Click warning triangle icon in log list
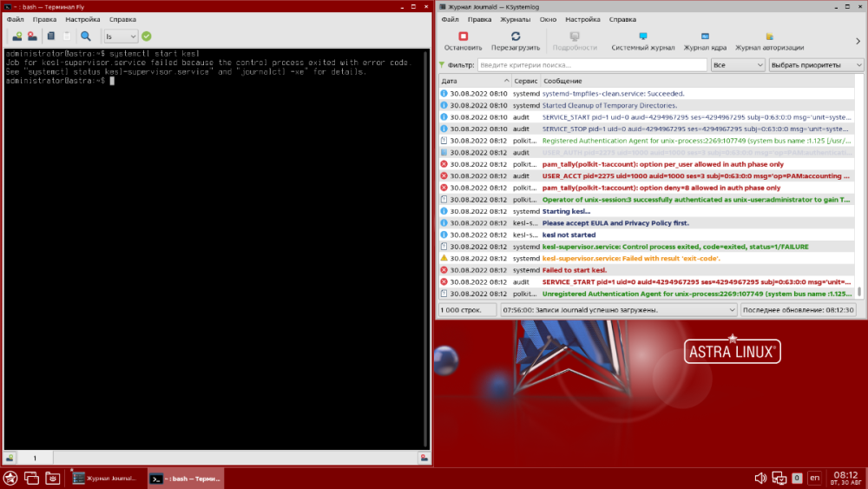 [444, 258]
